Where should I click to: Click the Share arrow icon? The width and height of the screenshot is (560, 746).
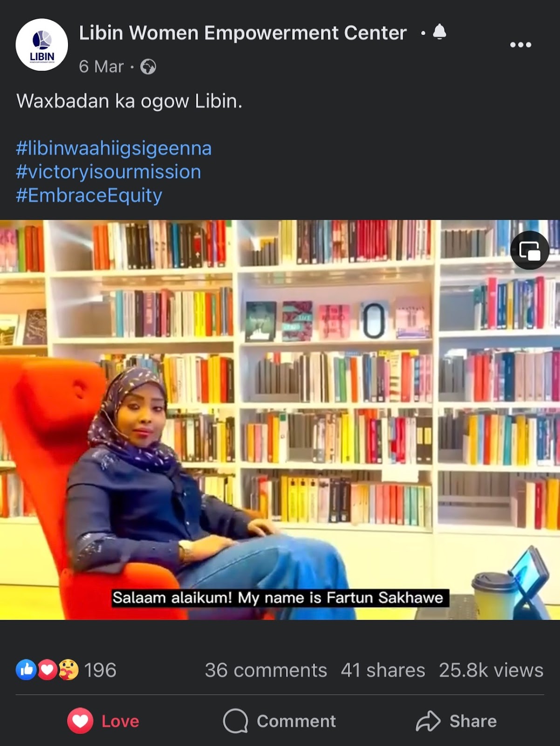(x=428, y=721)
